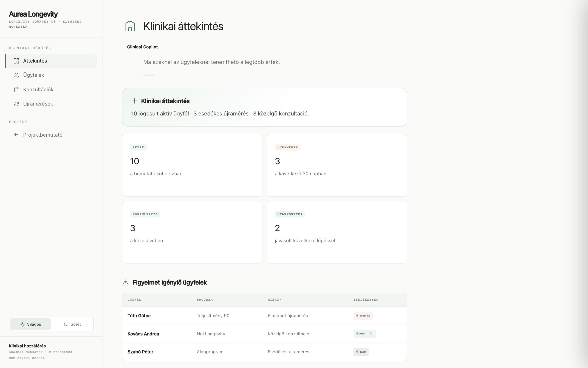Select client Kovács Andrea
The image size is (588, 368).
pos(143,334)
